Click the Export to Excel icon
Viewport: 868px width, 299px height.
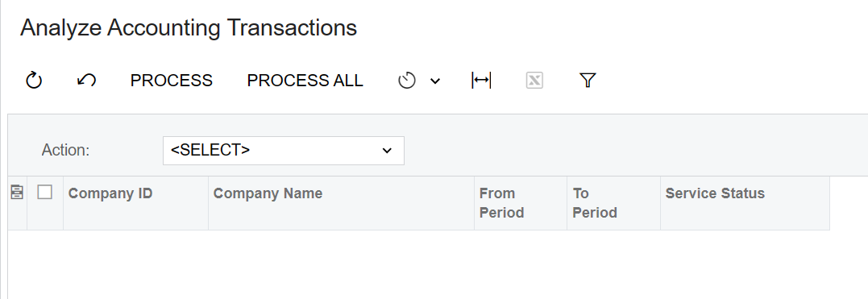pos(534,81)
